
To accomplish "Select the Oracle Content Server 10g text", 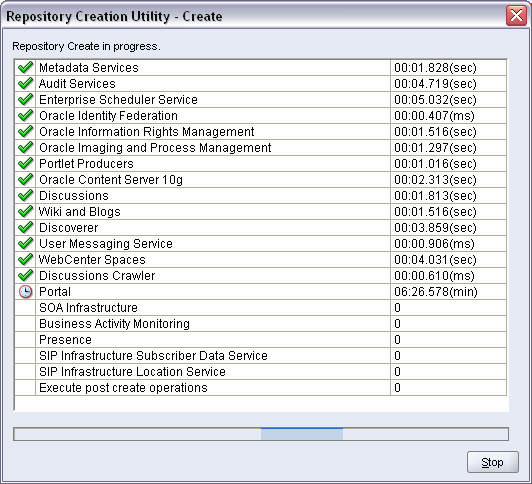I will (111, 179).
